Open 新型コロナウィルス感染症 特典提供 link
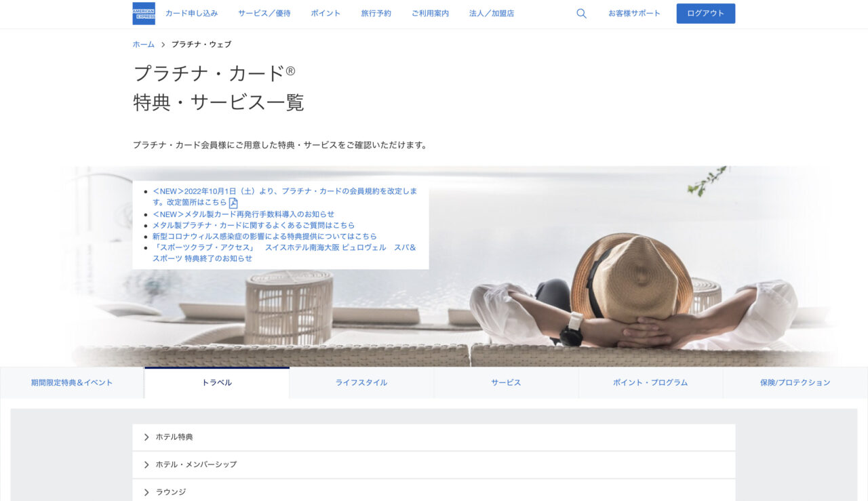The image size is (868, 501). click(264, 236)
